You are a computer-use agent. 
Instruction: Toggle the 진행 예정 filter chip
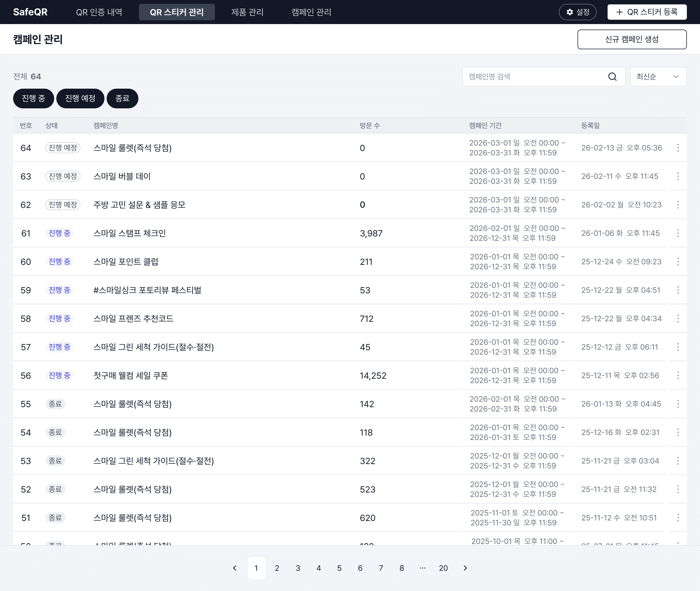coord(80,98)
